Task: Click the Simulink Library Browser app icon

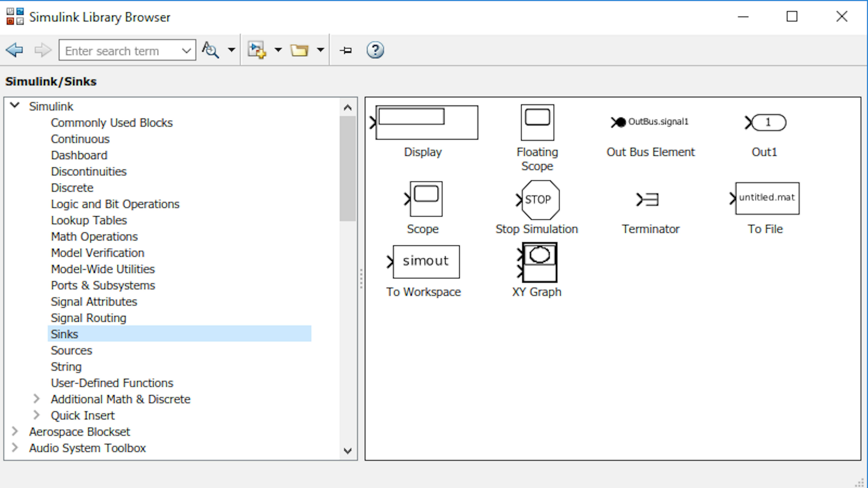Action: click(15, 16)
